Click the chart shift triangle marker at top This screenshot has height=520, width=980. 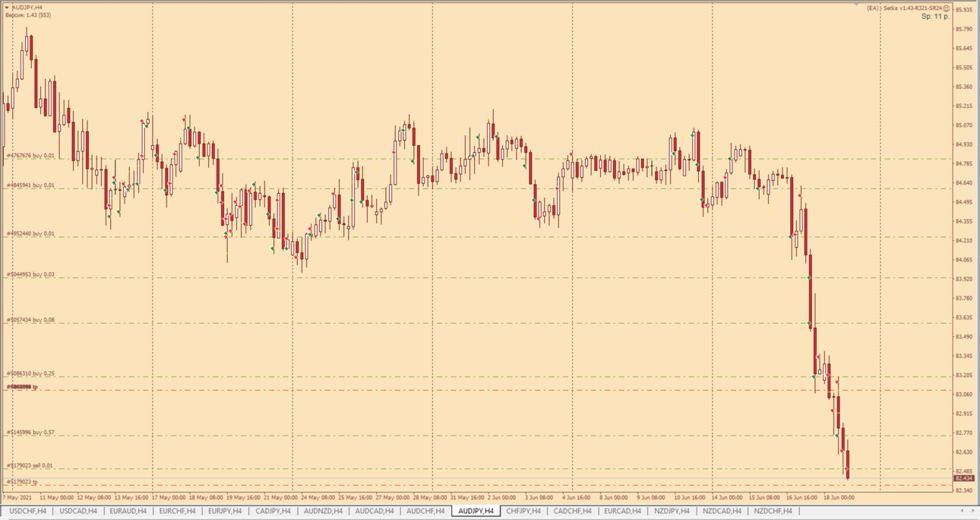tap(857, 5)
